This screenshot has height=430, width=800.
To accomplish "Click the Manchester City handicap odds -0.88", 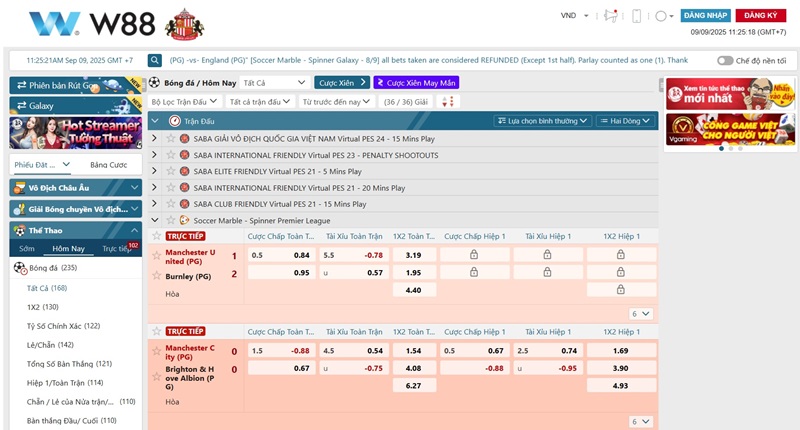I will point(282,350).
